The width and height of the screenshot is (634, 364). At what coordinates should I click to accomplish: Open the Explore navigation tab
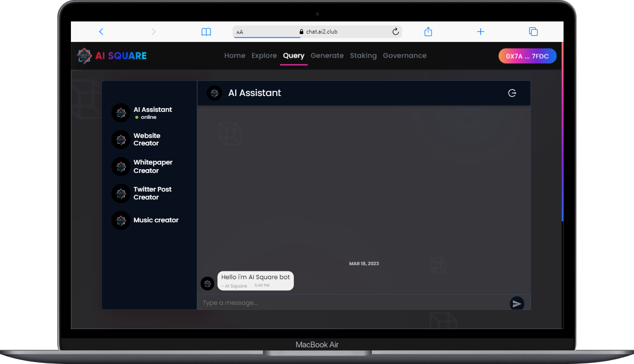pyautogui.click(x=264, y=55)
